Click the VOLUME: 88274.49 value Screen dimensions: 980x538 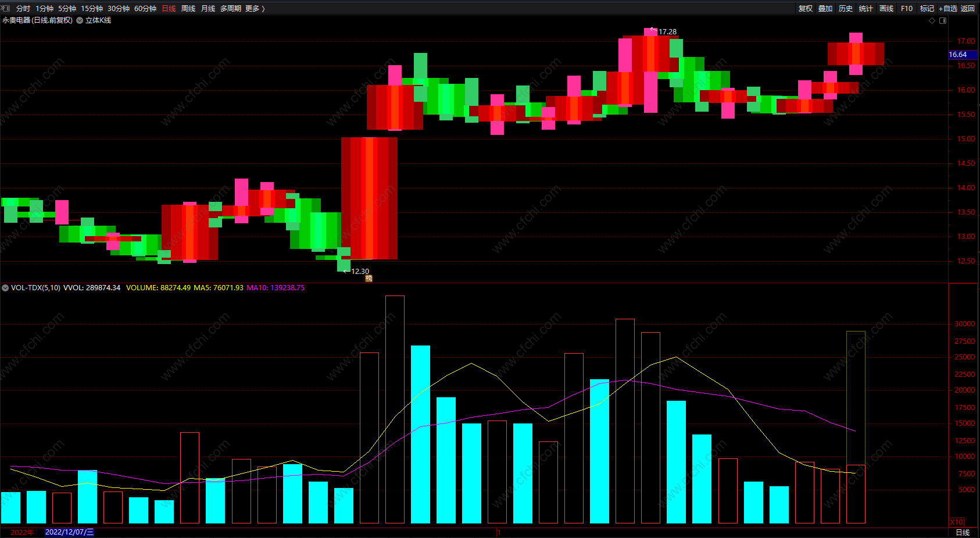(158, 288)
